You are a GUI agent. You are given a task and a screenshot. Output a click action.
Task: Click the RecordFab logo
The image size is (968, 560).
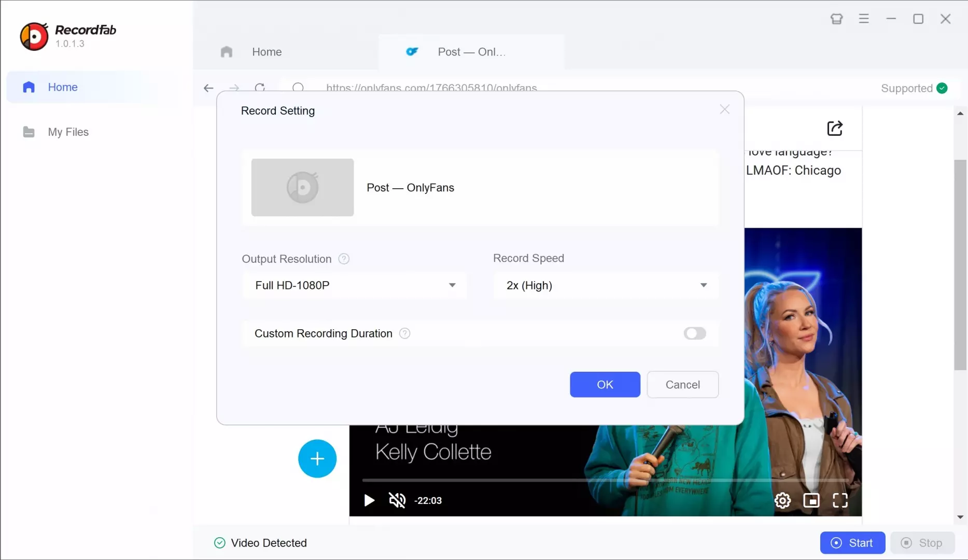pos(34,36)
